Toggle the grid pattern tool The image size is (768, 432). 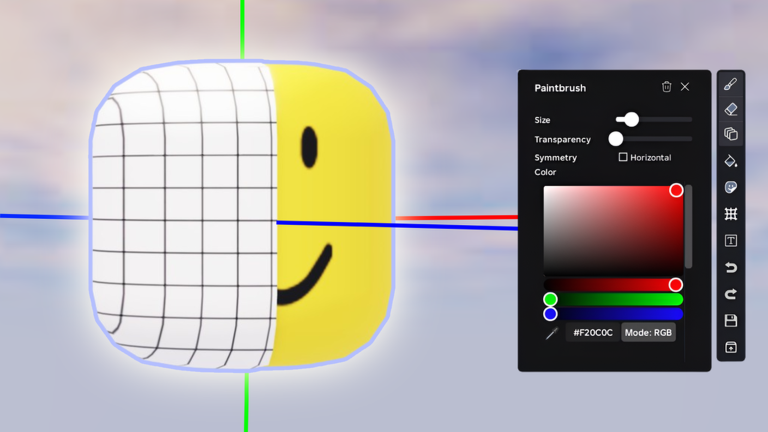coord(730,214)
